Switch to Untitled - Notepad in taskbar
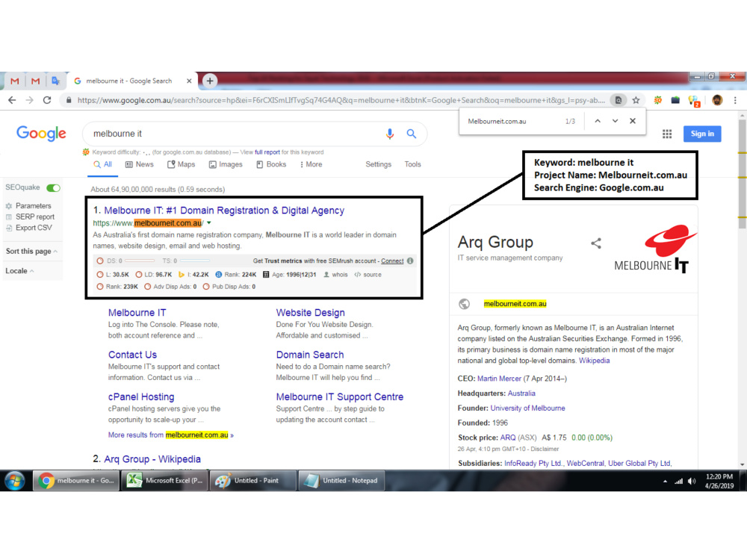Image resolution: width=747 pixels, height=560 pixels. click(x=341, y=481)
